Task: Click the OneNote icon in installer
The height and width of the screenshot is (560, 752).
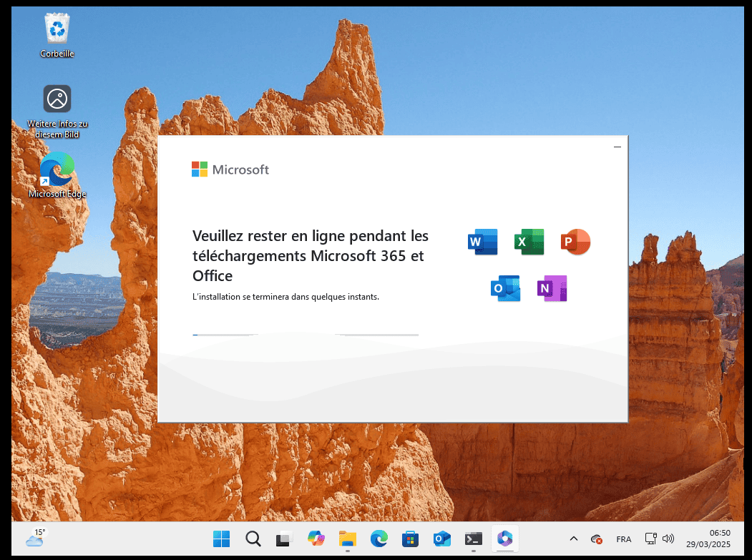Action: coord(552,288)
